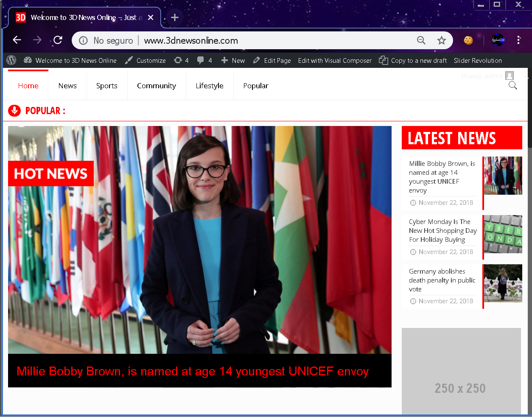The height and width of the screenshot is (417, 532).
Task: Open the Germany article thumbnail
Action: click(503, 283)
